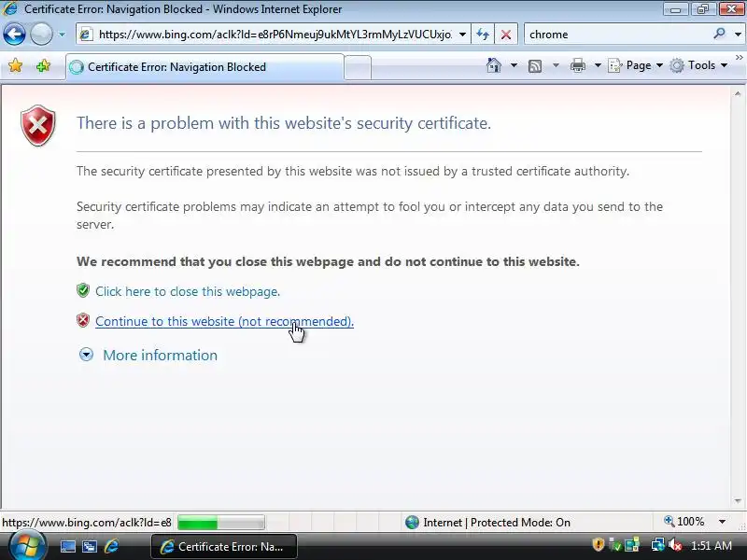This screenshot has height=560, width=747.
Task: Click the muted volume tray icon
Action: coord(674,544)
